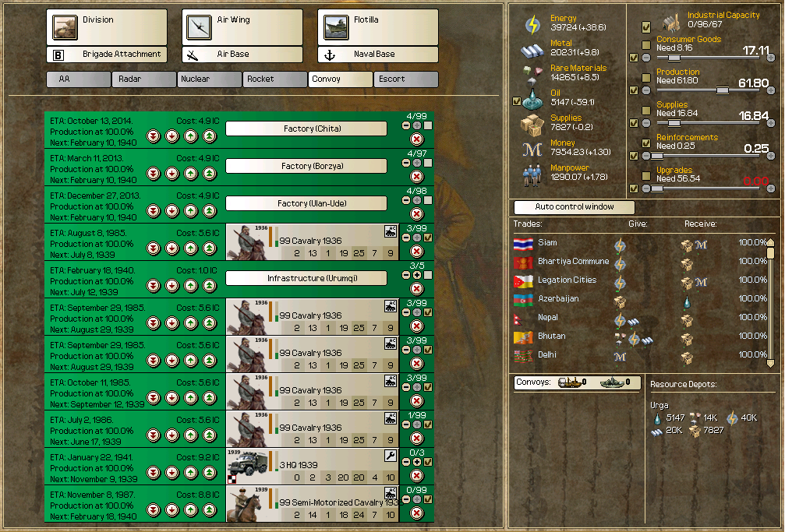Click plus at end of Consumer Goods slider
785x532 pixels.
point(771,58)
